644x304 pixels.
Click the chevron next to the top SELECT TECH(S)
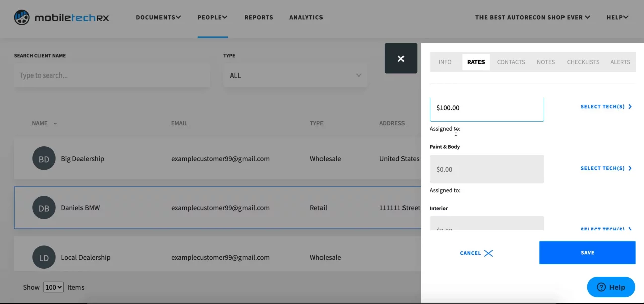[x=630, y=106]
